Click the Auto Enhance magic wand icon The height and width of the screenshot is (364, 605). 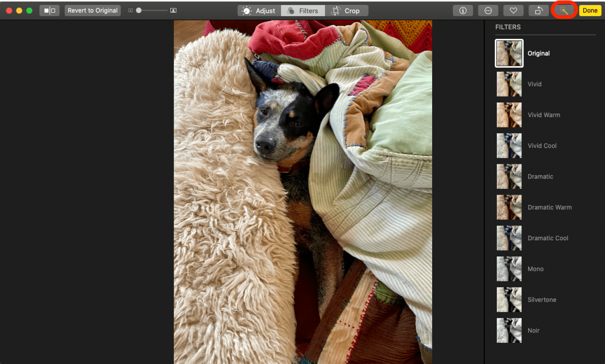[x=564, y=10]
